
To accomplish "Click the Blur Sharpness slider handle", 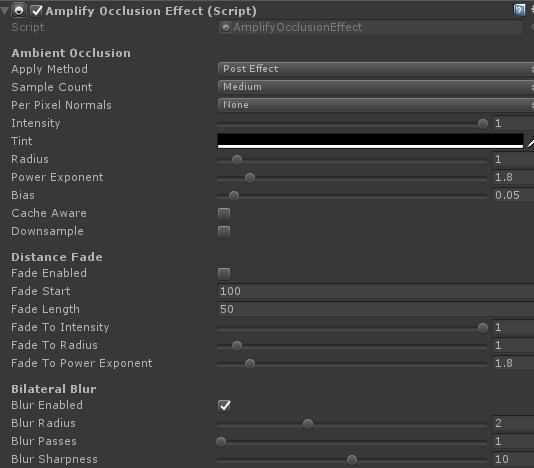I will (352, 460).
